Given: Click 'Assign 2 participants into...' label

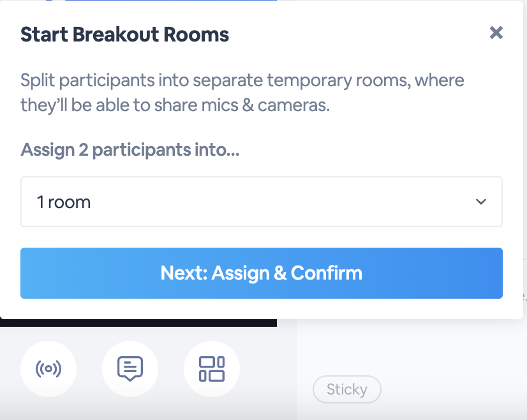Looking at the screenshot, I should coord(130,150).
